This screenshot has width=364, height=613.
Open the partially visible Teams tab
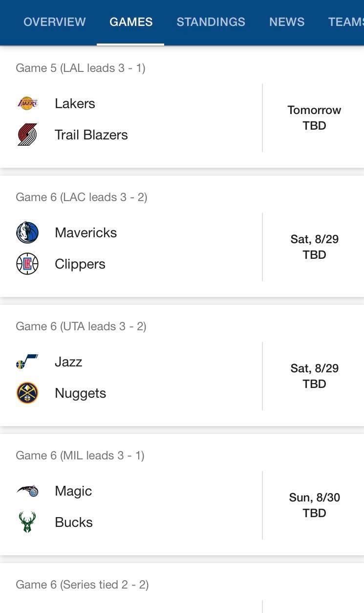[x=346, y=22]
